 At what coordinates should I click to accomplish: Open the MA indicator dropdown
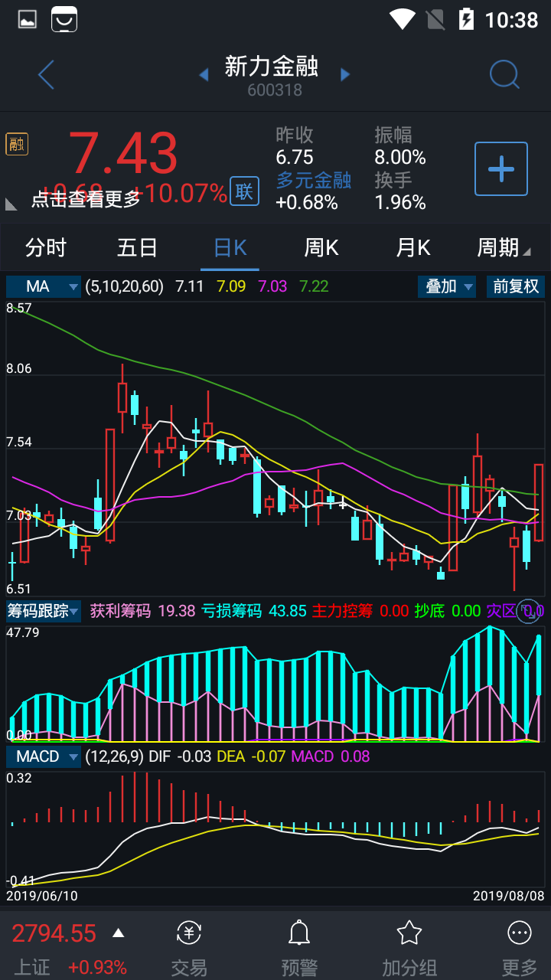[x=44, y=286]
